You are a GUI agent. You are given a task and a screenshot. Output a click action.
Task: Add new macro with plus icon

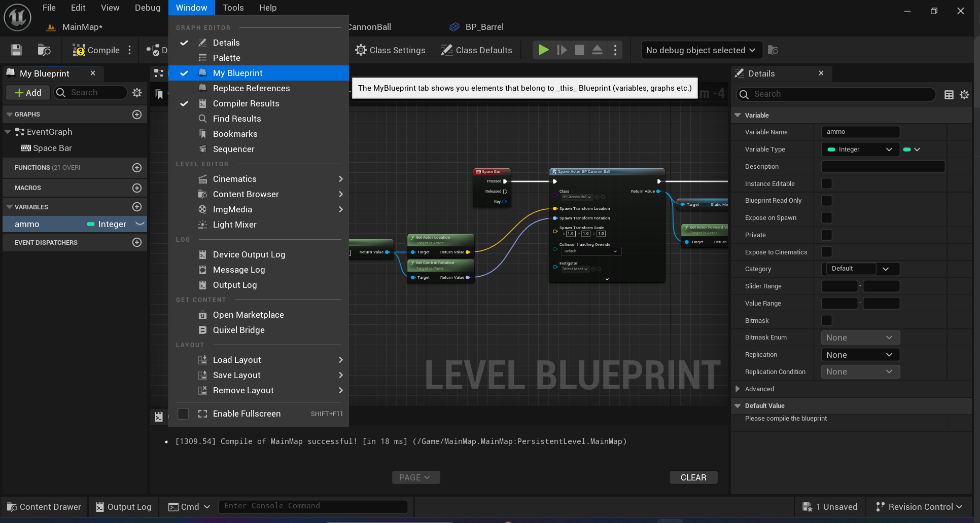point(137,188)
